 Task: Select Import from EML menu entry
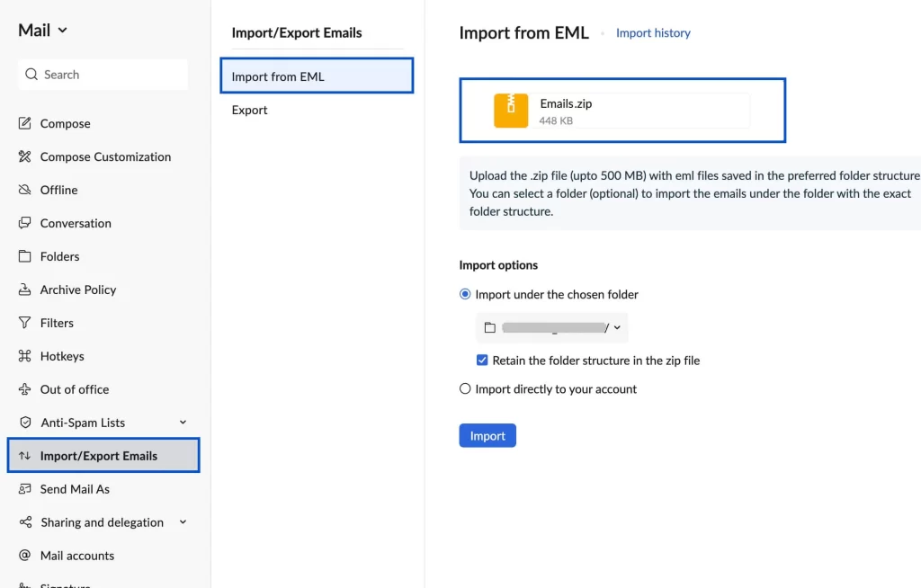(x=279, y=77)
